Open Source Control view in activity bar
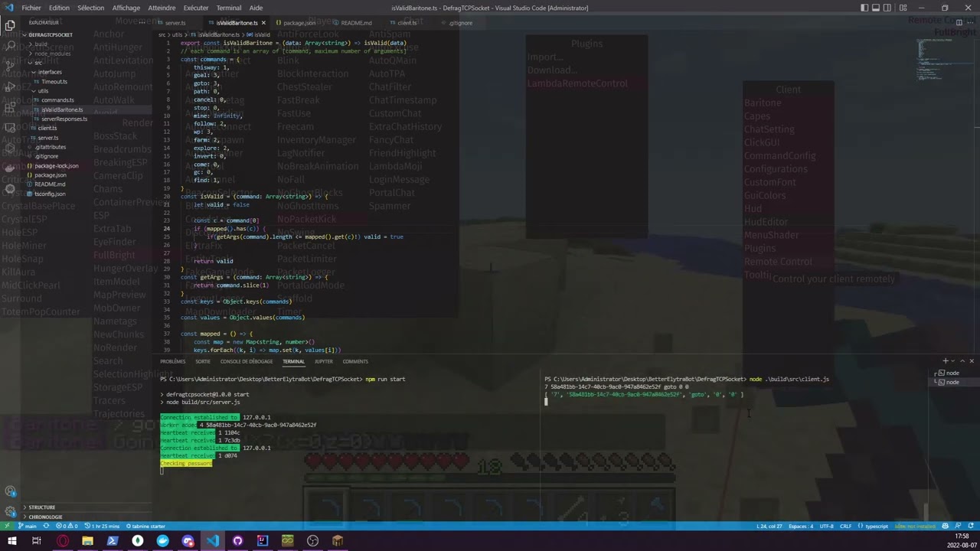980x551 pixels. click(10, 67)
